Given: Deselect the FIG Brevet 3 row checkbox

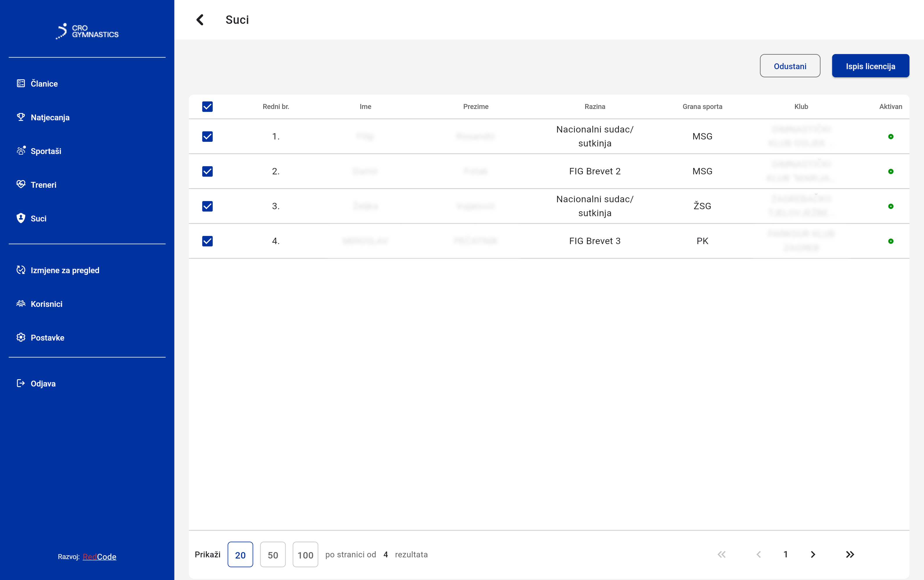Looking at the screenshot, I should 207,241.
